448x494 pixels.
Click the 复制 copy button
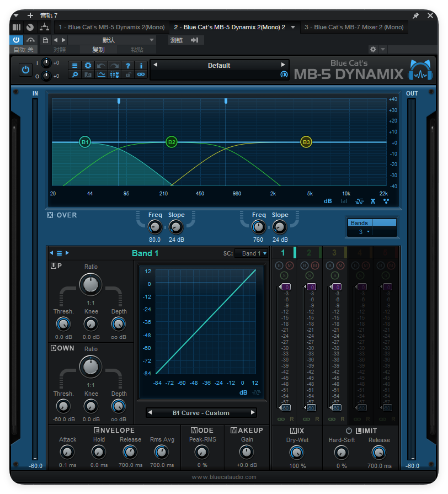[x=98, y=50]
